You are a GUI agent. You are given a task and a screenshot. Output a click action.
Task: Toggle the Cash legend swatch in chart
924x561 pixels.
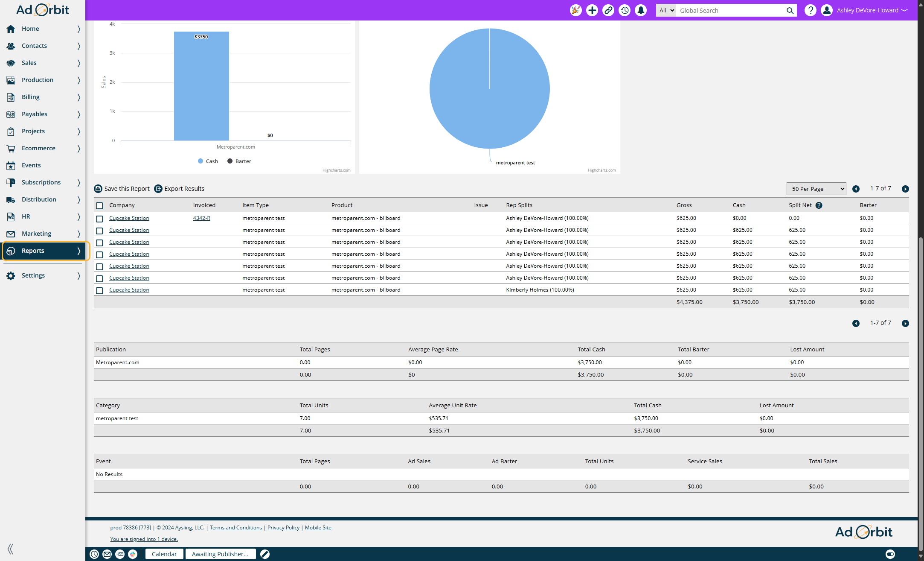[200, 161]
